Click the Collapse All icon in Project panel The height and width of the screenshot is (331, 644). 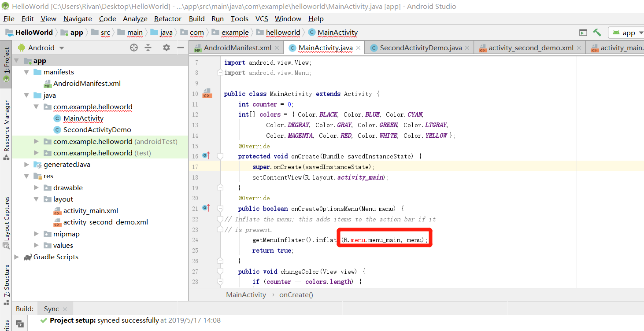click(x=148, y=48)
